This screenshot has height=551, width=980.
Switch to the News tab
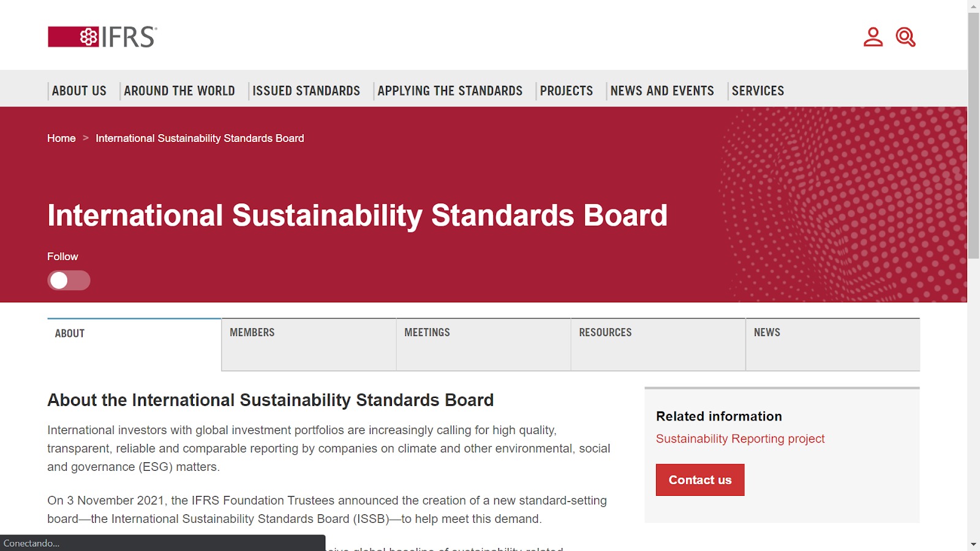(x=833, y=345)
